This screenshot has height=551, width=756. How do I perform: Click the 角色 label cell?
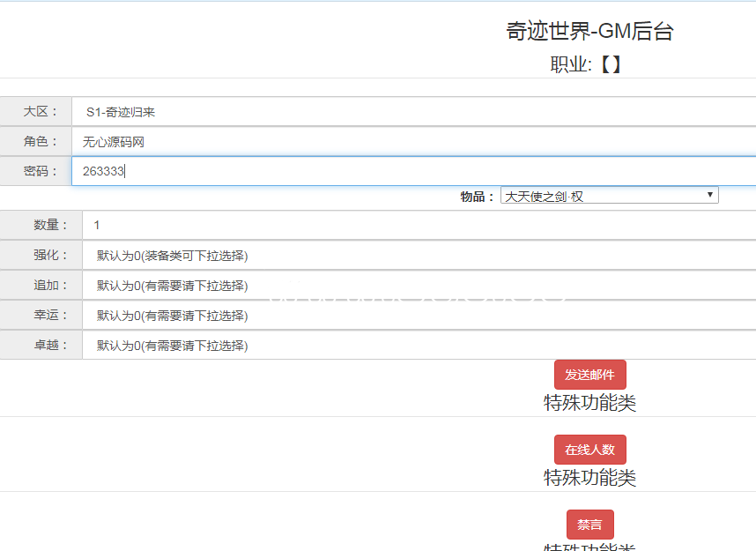click(36, 142)
